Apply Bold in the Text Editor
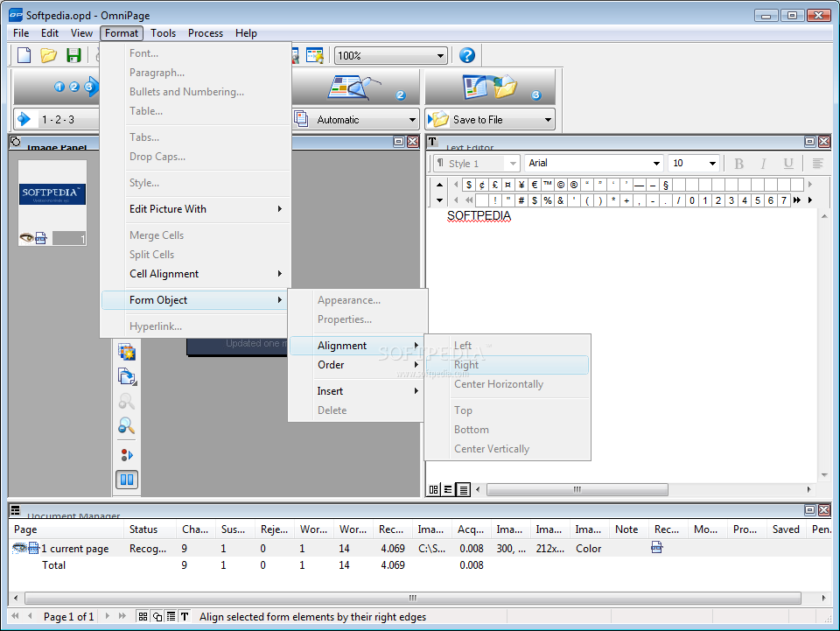Image resolution: width=840 pixels, height=631 pixels. 738,164
